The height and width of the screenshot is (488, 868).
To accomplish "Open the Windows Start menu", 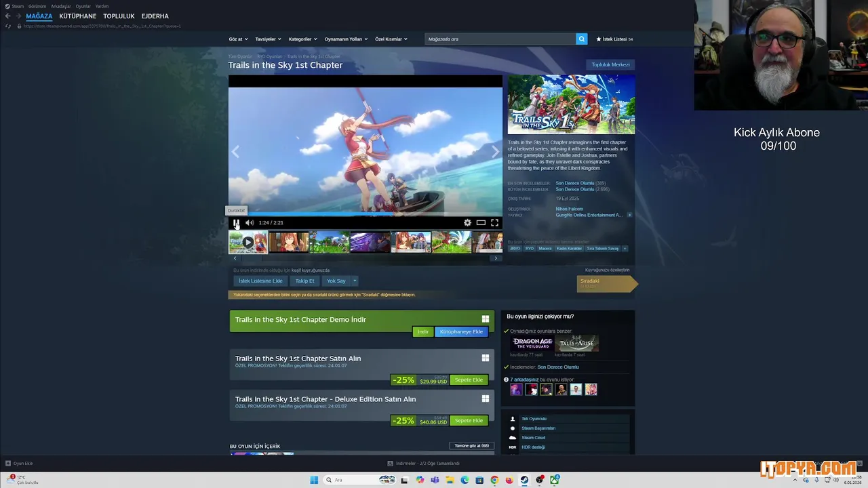I will pyautogui.click(x=314, y=480).
